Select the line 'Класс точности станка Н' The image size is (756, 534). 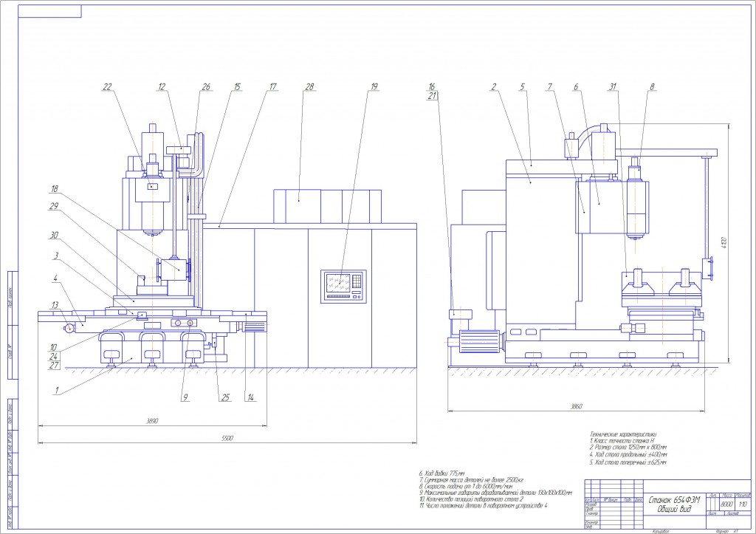(622, 442)
